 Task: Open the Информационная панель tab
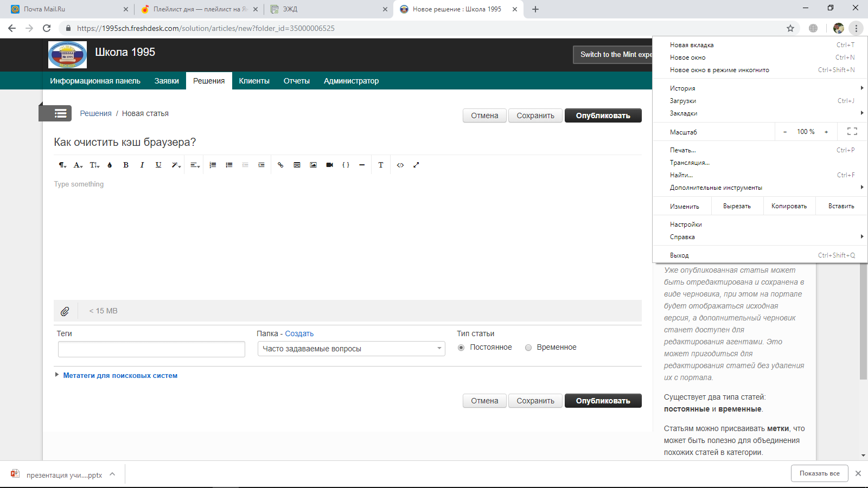tap(95, 81)
